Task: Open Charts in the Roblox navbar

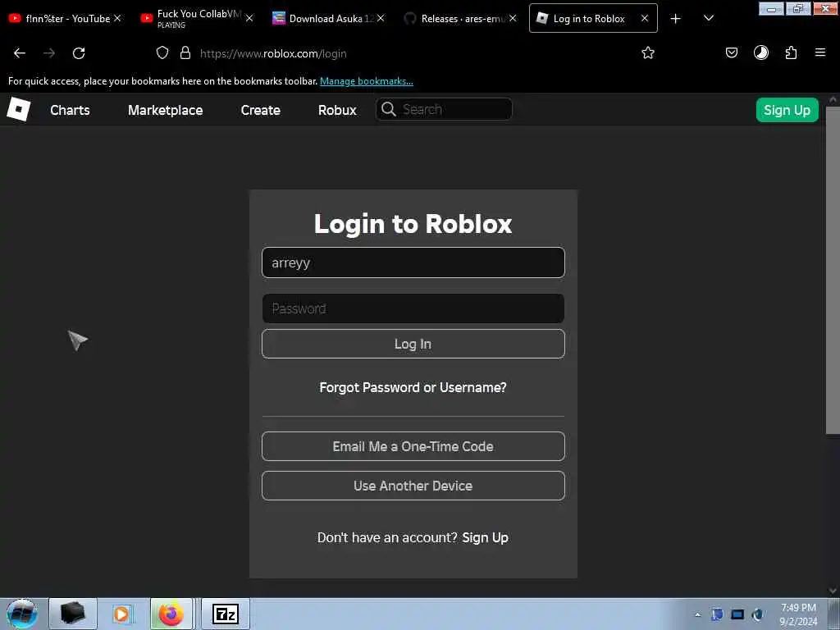Action: coord(71,110)
